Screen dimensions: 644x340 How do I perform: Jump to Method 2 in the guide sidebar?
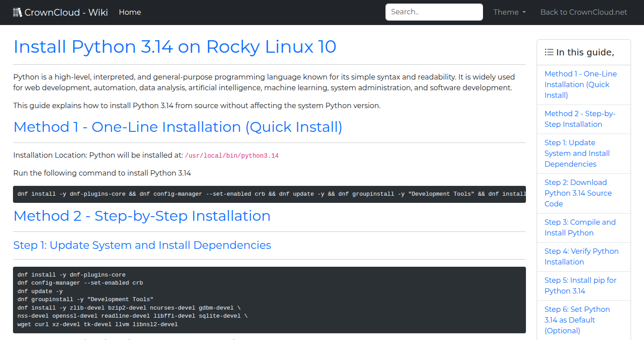coord(584,119)
